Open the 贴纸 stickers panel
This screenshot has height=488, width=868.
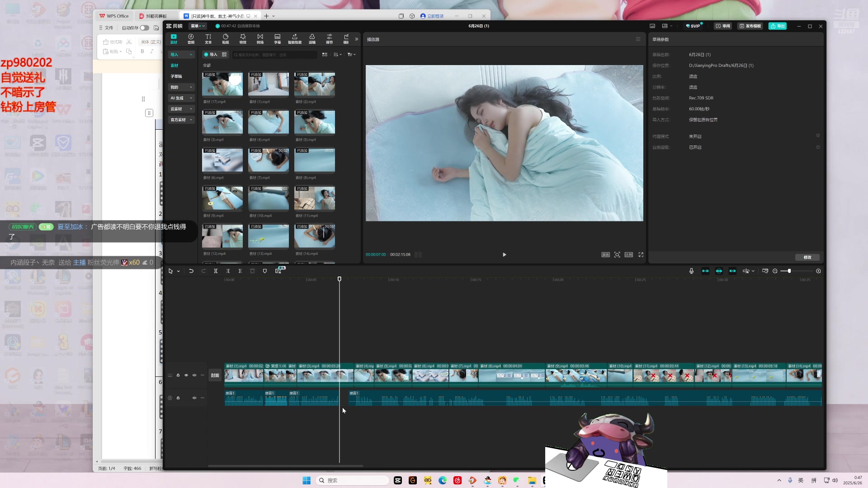(x=226, y=39)
